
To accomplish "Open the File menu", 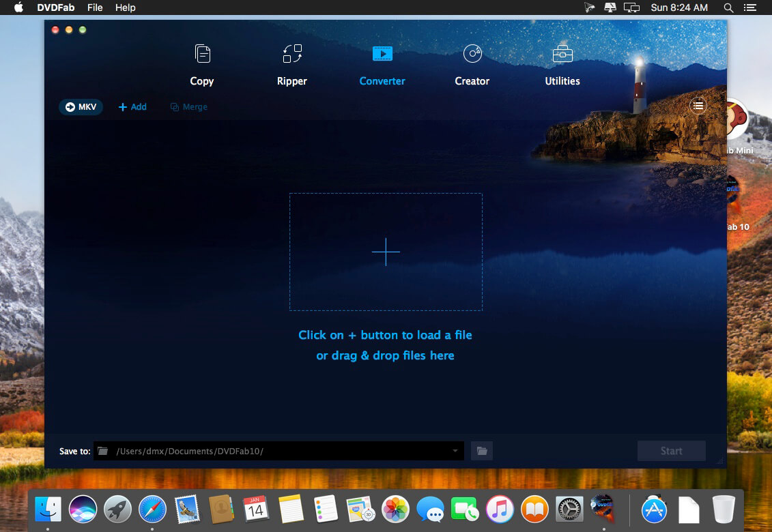I will pos(95,8).
